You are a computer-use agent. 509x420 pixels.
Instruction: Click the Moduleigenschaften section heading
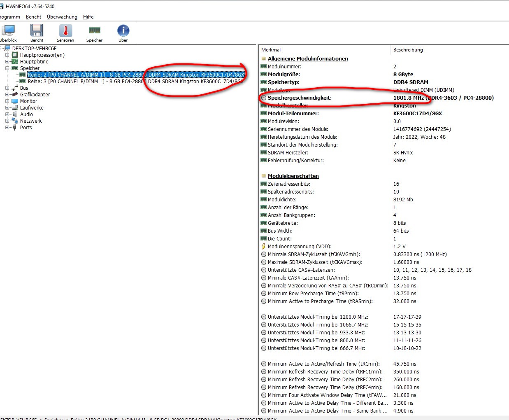[293, 176]
